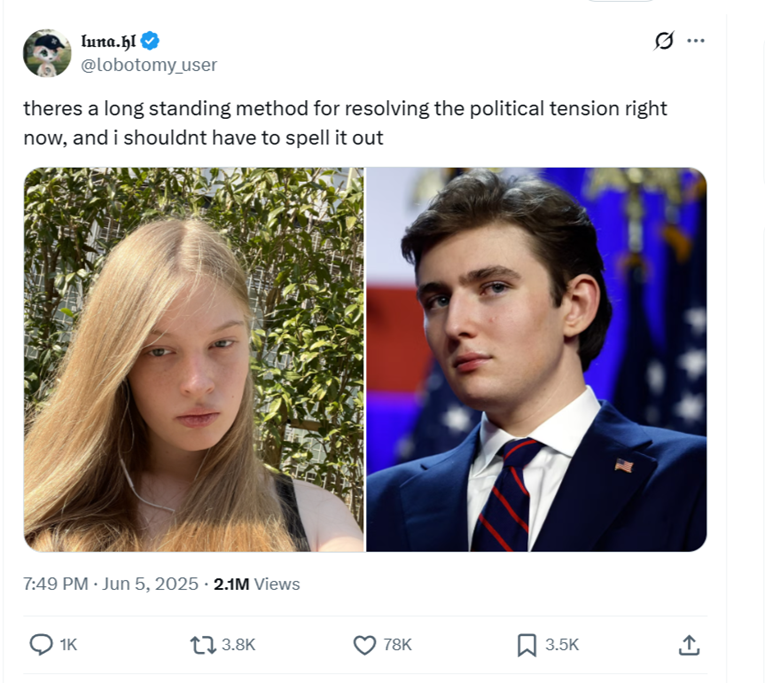This screenshot has height=683, width=765.
Task: Bookmark the post with the bookmark icon
Action: tap(526, 645)
